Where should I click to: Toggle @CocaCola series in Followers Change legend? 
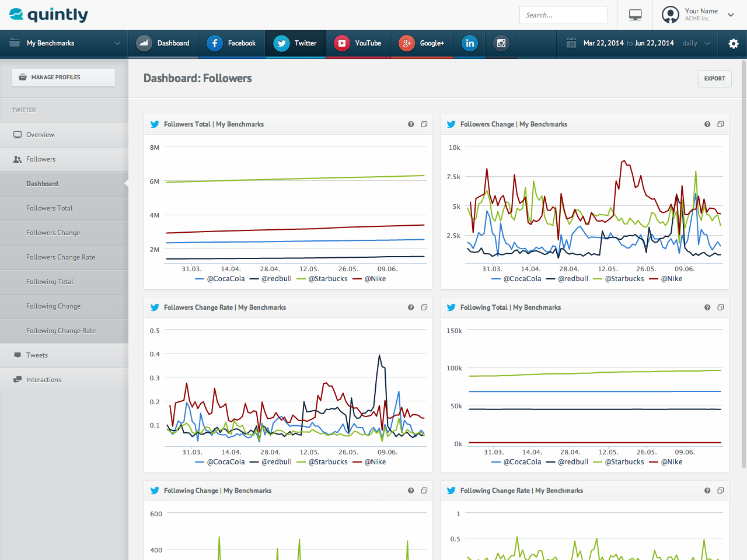[x=516, y=279]
